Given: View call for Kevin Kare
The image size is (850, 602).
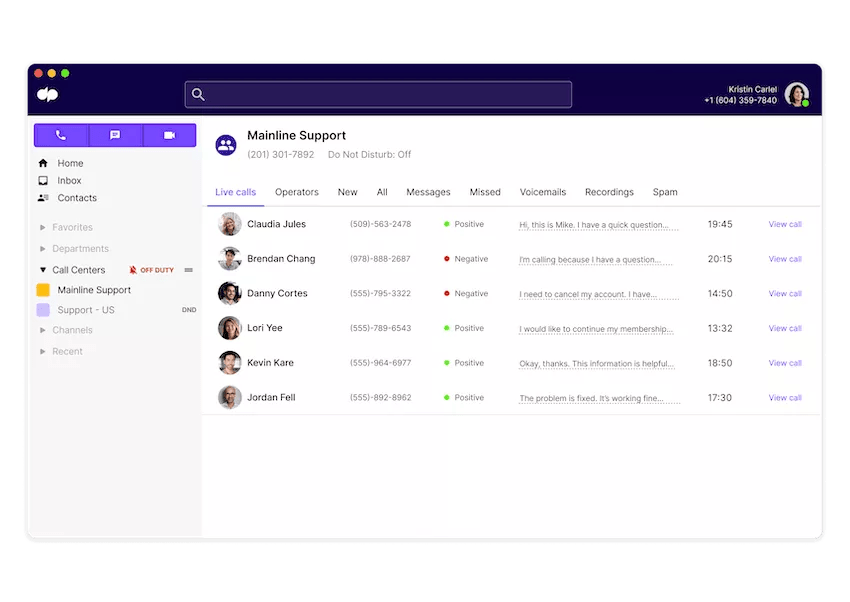Looking at the screenshot, I should pyautogui.click(x=785, y=363).
